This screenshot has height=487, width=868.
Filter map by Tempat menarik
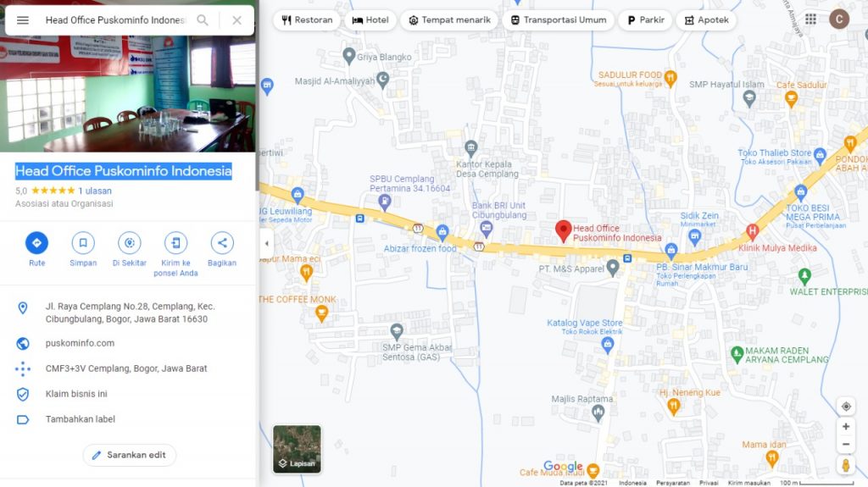click(x=449, y=20)
